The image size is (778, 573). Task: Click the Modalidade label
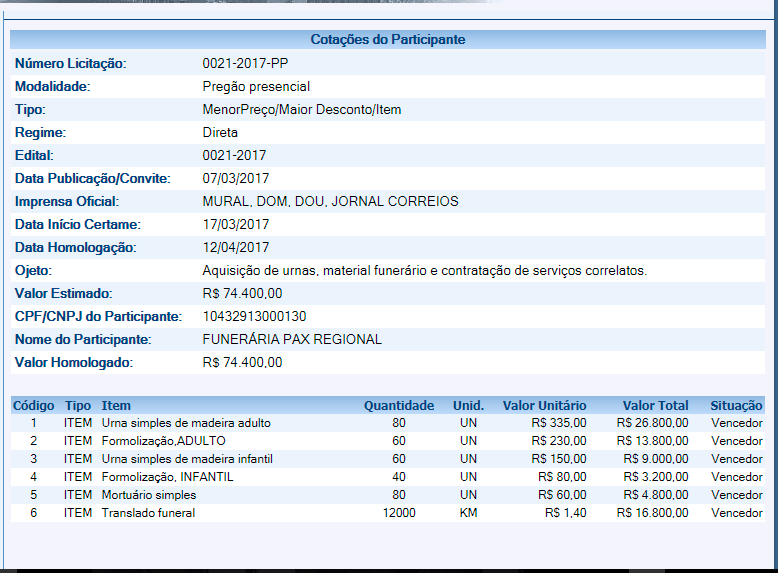click(x=53, y=86)
